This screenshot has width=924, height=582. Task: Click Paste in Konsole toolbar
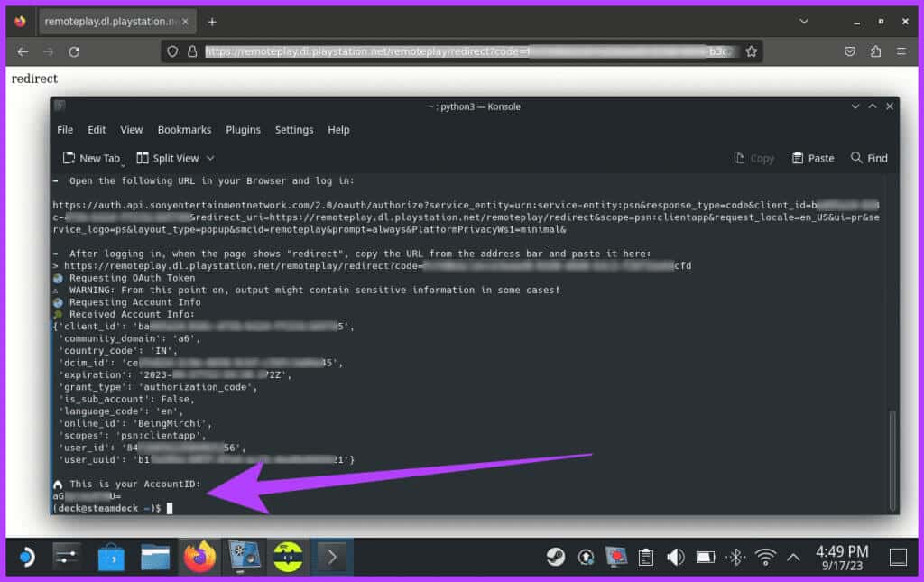(x=813, y=158)
